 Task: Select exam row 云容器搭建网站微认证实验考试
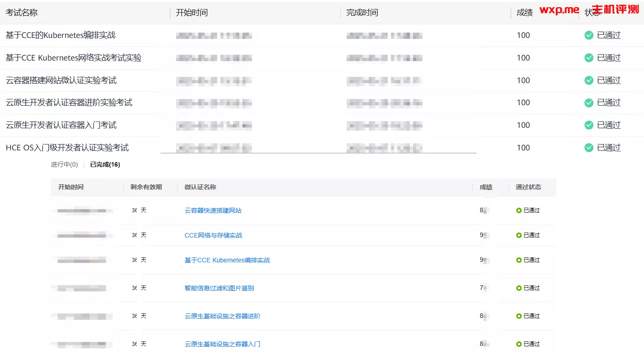322,80
